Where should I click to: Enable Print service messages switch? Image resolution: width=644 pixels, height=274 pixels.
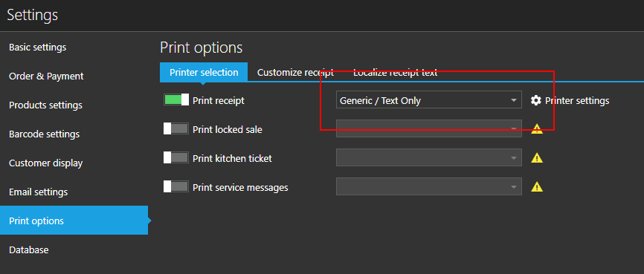[x=176, y=186]
